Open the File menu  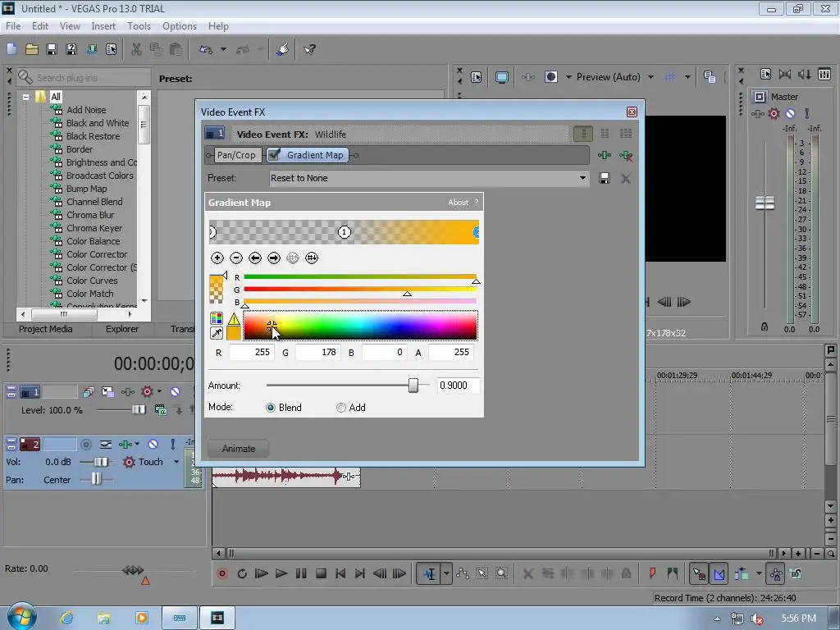coord(13,25)
